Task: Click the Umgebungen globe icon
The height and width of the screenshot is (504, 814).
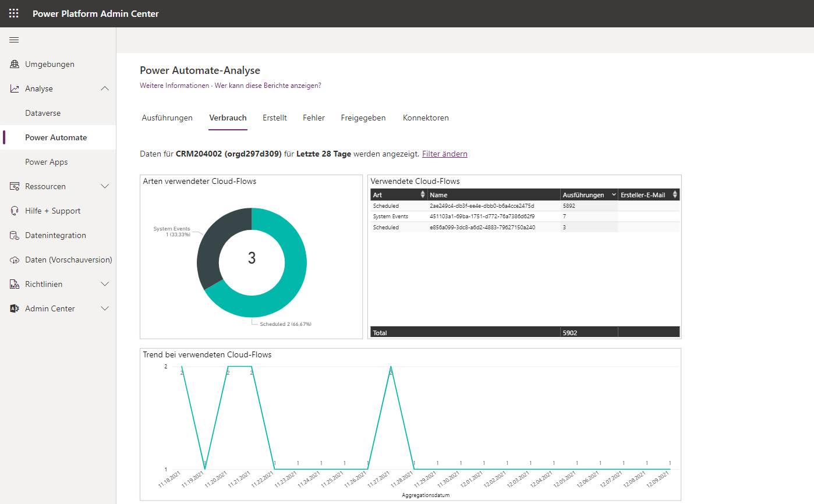Action: (x=15, y=64)
